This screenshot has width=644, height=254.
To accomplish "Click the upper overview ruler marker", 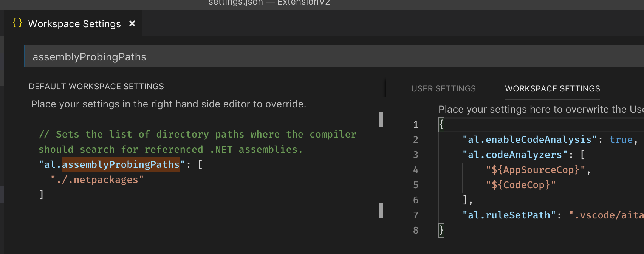I will click(381, 119).
